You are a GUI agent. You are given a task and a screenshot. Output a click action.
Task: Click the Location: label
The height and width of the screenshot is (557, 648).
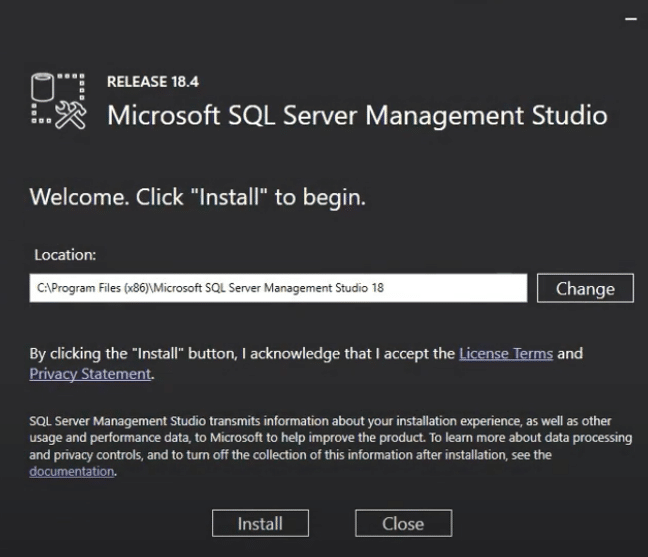[x=65, y=255]
